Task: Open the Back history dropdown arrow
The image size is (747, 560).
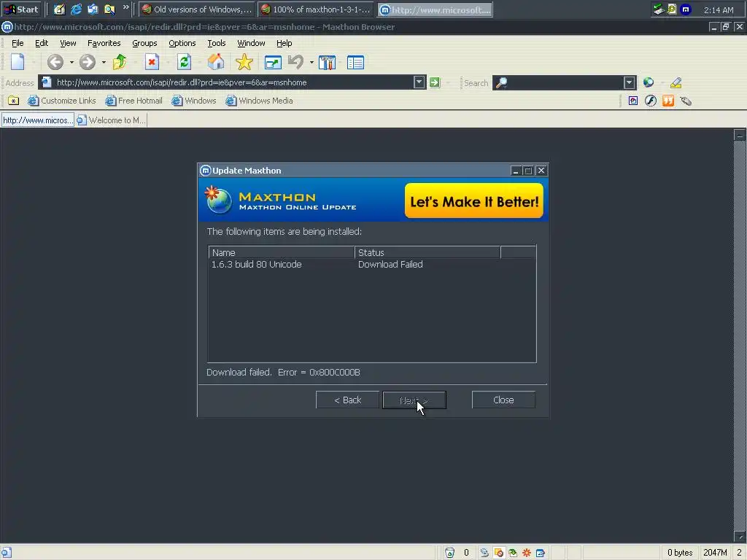Action: (71, 63)
